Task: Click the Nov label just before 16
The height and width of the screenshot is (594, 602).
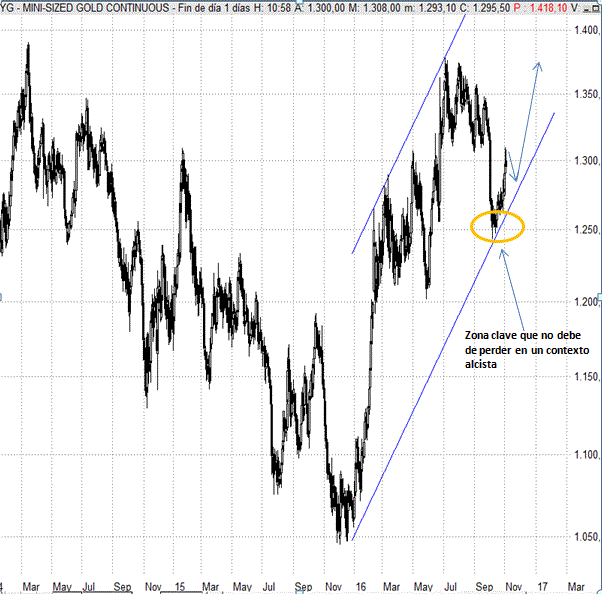Action: 333,587
